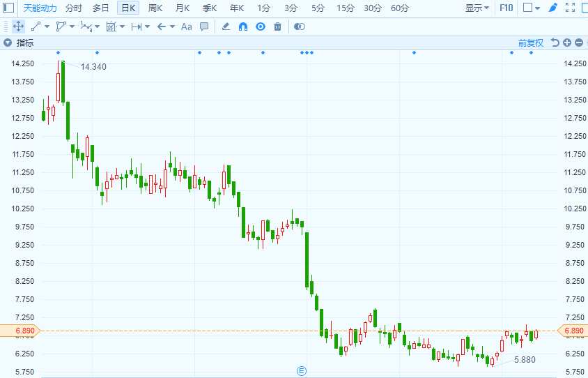Expand the arrow tool dropdown
This screenshot has height=378, width=588.
pos(172,27)
